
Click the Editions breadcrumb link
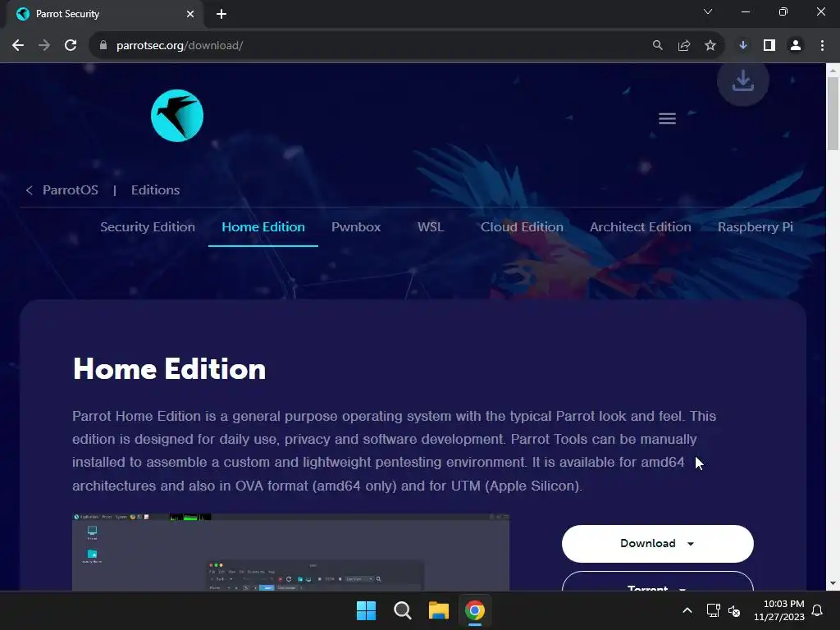tap(155, 189)
